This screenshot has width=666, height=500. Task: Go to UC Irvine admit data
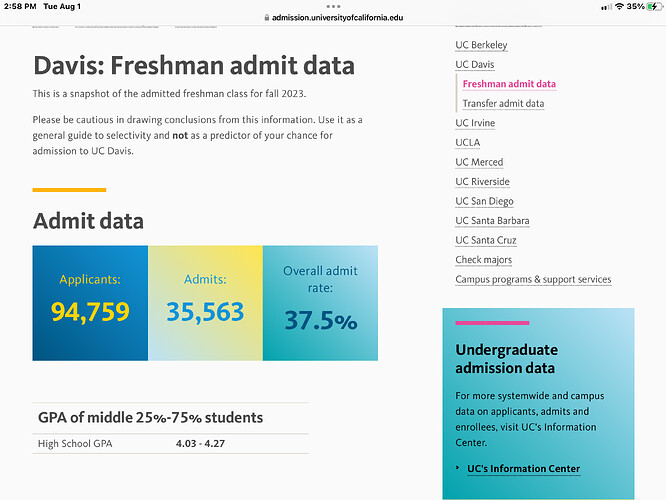pyautogui.click(x=475, y=123)
